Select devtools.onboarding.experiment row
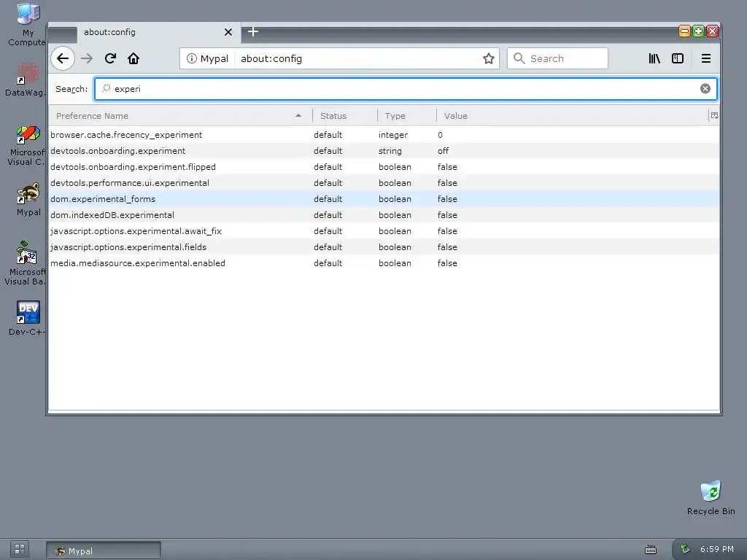The width and height of the screenshot is (747, 560). pos(384,151)
